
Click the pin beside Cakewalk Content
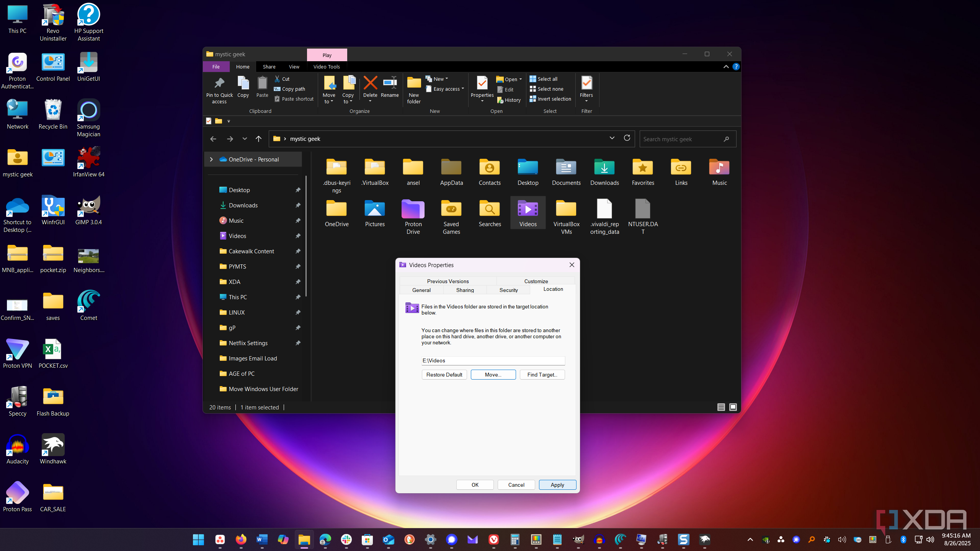298,251
